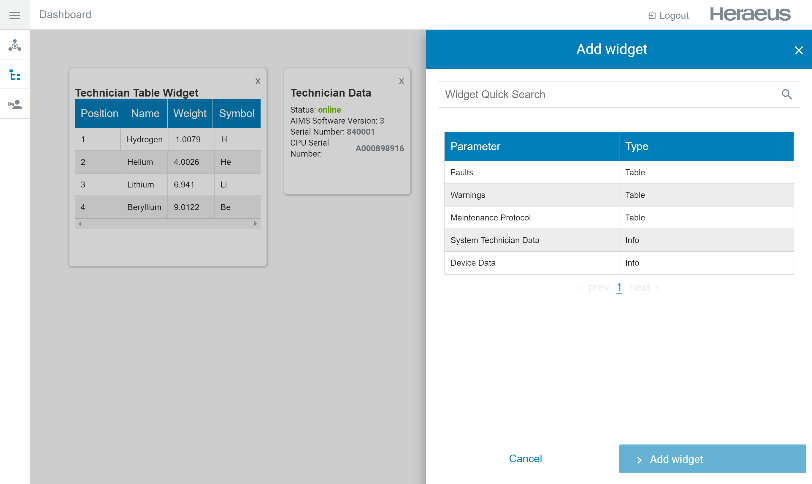Remove the Technician Table Widget

[x=258, y=81]
